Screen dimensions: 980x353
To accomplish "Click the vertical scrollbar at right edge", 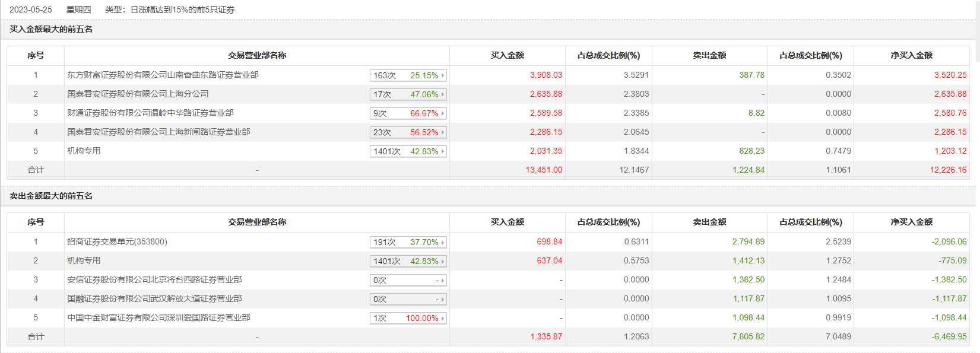I will pyautogui.click(x=977, y=31).
